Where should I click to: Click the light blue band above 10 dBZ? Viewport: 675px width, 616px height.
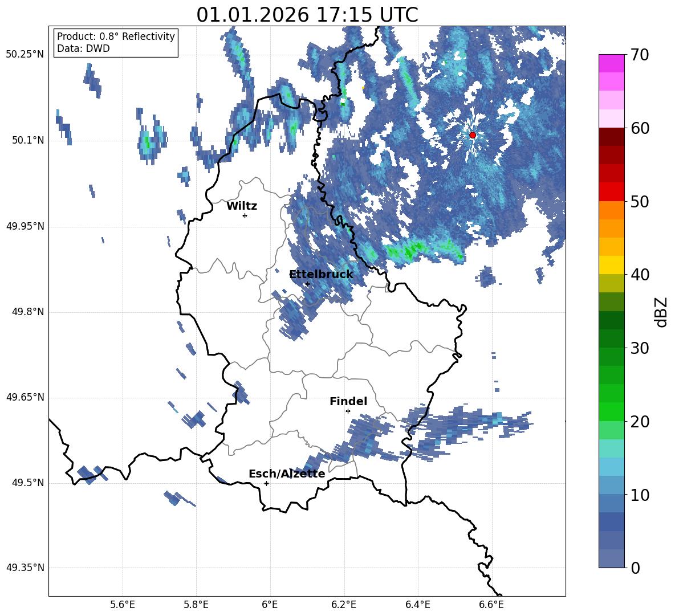pos(611,467)
